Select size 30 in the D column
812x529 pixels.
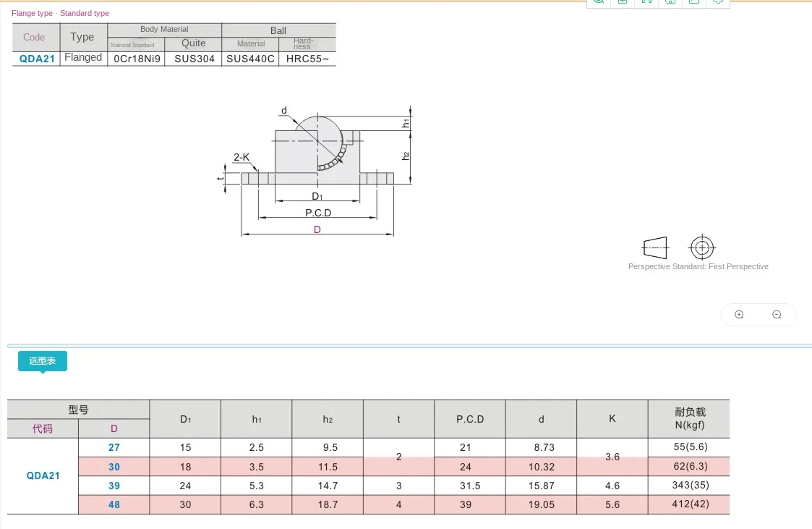(114, 467)
